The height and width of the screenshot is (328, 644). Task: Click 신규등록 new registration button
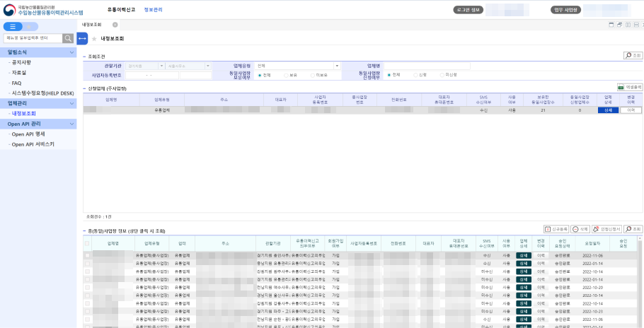tap(556, 229)
